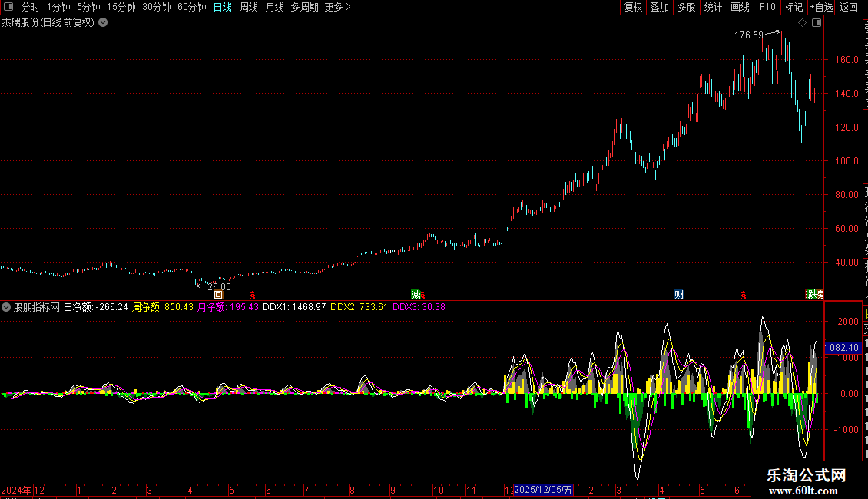
Task: Click the blue 财 finance marker
Action: pos(679,295)
